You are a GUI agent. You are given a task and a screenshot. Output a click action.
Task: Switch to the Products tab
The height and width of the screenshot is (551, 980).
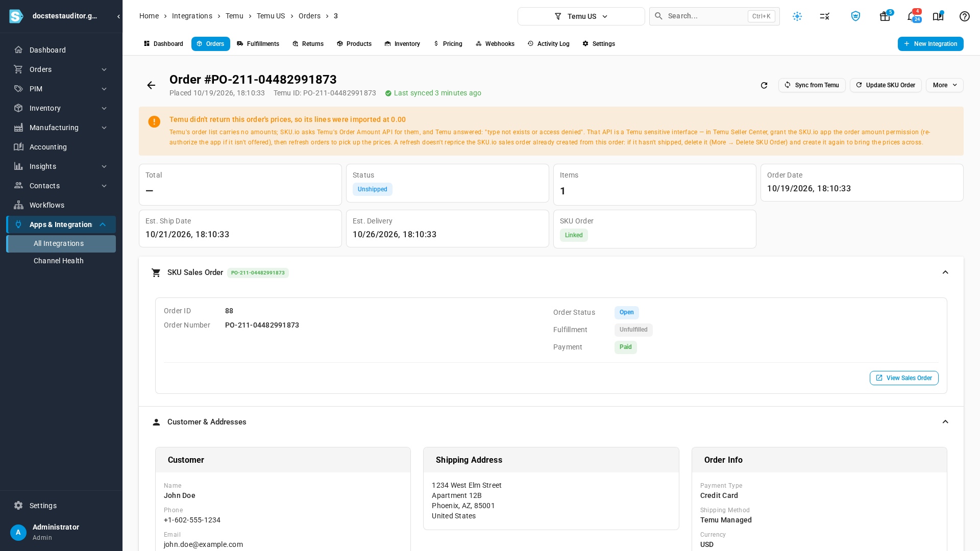(354, 44)
